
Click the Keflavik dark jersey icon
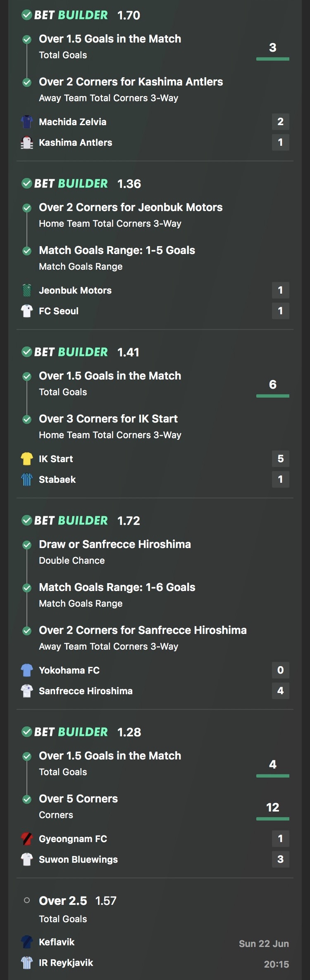27,942
